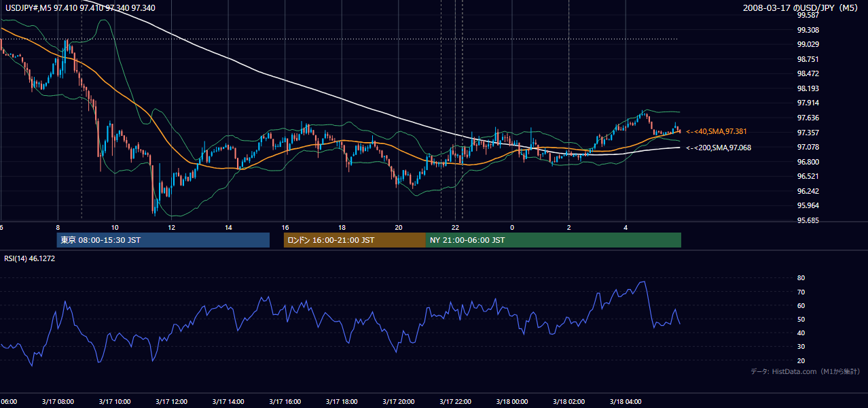Image resolution: width=868 pixels, height=408 pixels.
Task: Click price axis value 96.521
Action: (808, 176)
